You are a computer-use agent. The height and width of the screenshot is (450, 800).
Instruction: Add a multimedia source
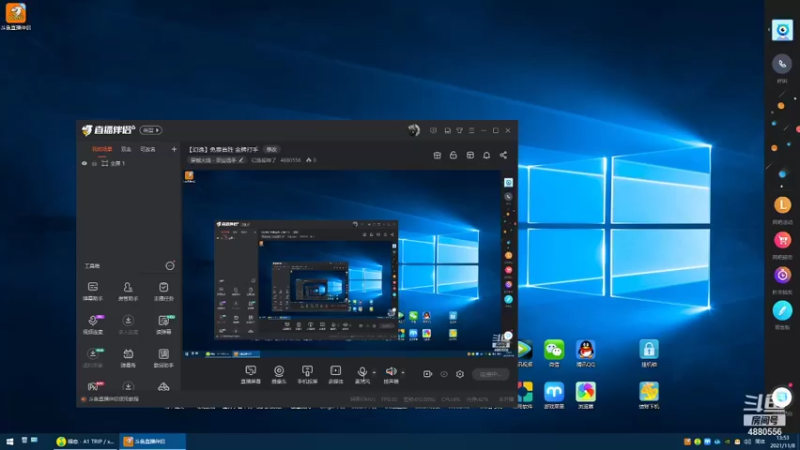point(335,374)
